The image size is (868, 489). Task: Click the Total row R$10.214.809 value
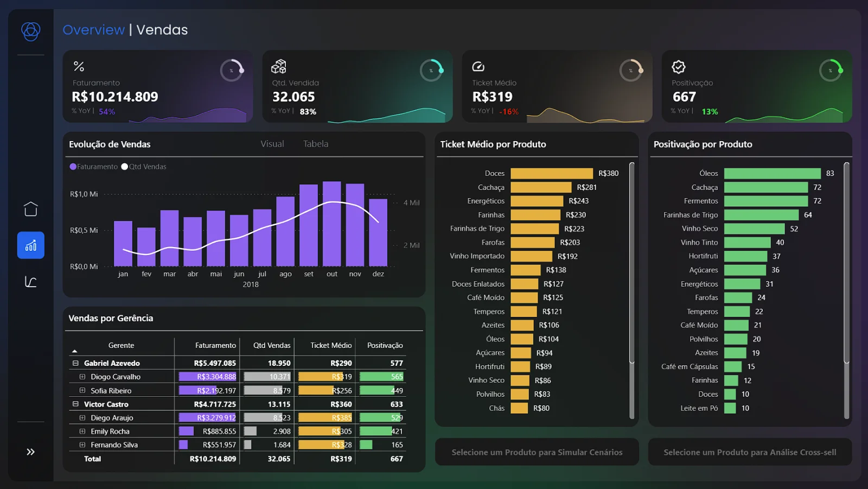pos(213,459)
